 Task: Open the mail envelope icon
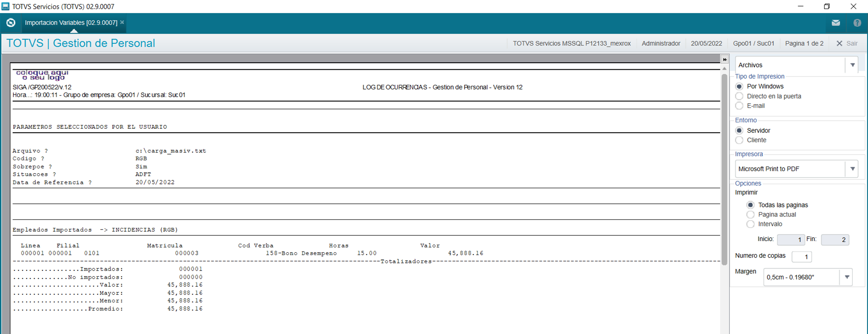(x=836, y=23)
